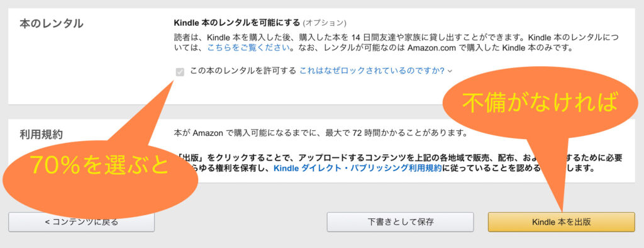The height and width of the screenshot is (248, 644).
Task: Click the 利用規約 section heading
Action: coord(41,135)
